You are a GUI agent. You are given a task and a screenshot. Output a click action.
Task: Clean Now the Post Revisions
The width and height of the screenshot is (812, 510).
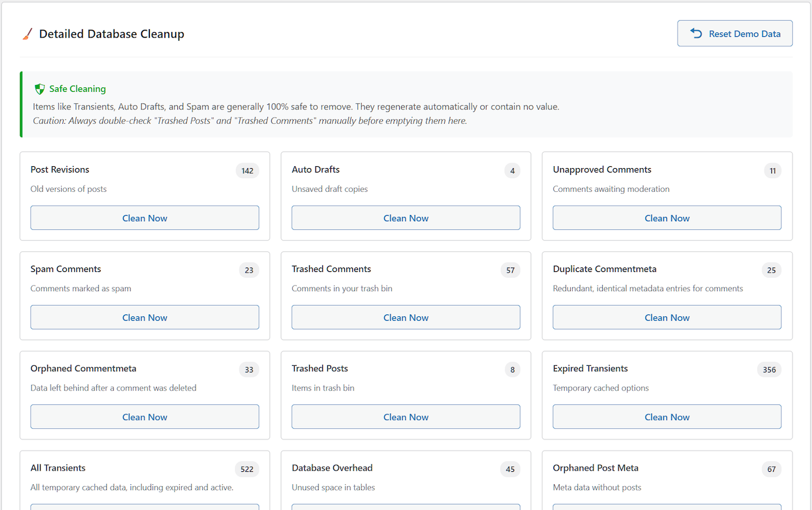click(x=144, y=217)
